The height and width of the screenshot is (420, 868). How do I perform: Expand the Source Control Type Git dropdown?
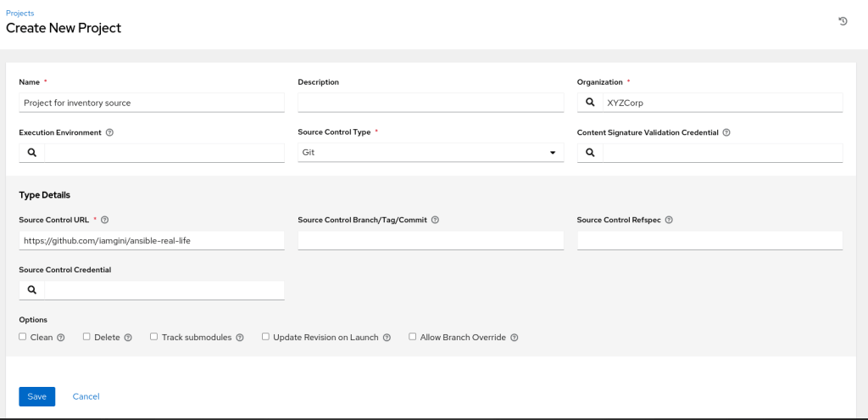[x=431, y=153]
